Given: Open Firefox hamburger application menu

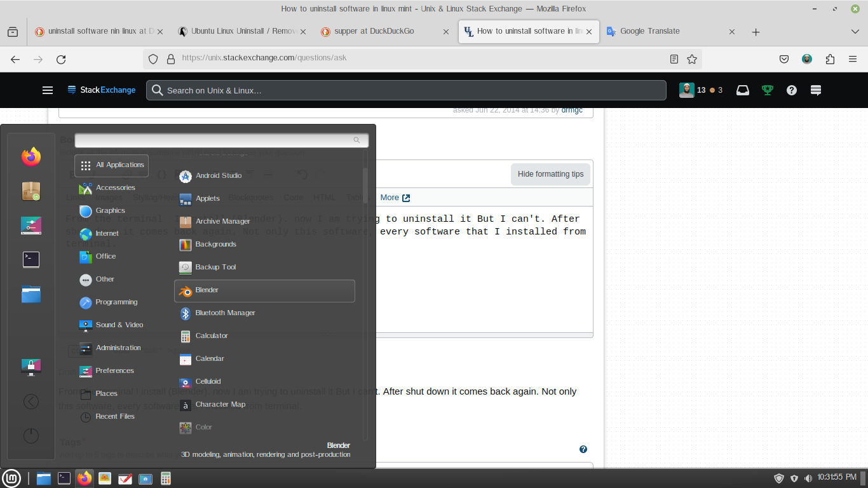Looking at the screenshot, I should click(x=853, y=59).
